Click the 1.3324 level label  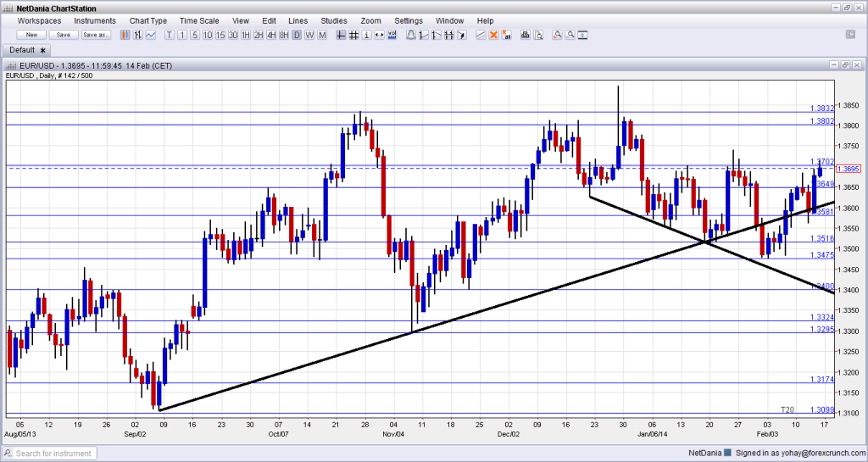821,317
